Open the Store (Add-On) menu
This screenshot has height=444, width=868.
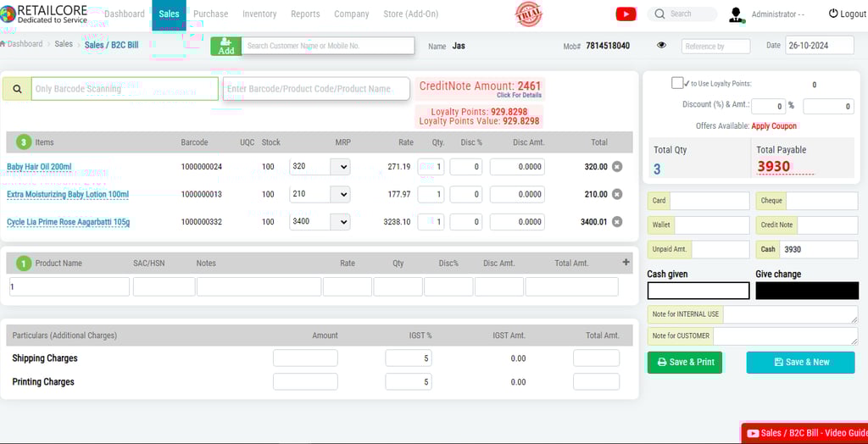[411, 14]
